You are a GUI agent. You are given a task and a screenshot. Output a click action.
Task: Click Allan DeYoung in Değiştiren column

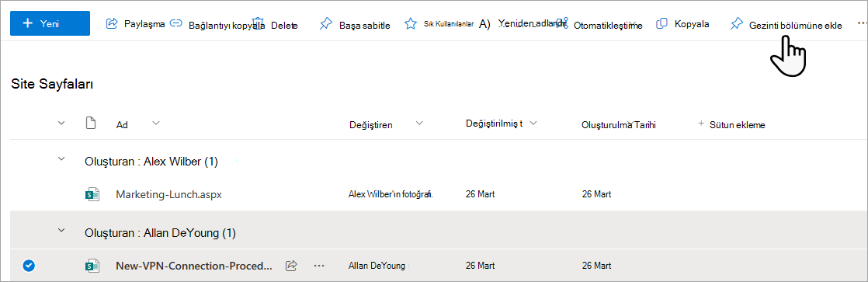(377, 266)
